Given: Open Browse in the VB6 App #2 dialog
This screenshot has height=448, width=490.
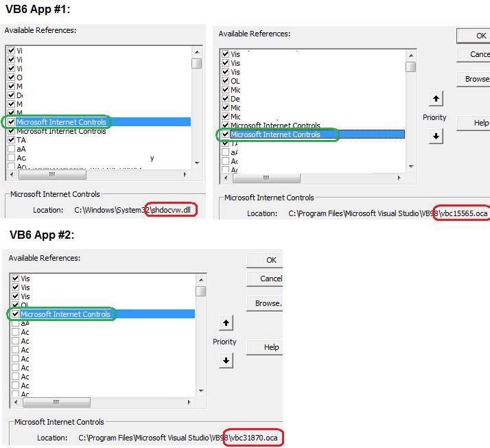Looking at the screenshot, I should [268, 303].
